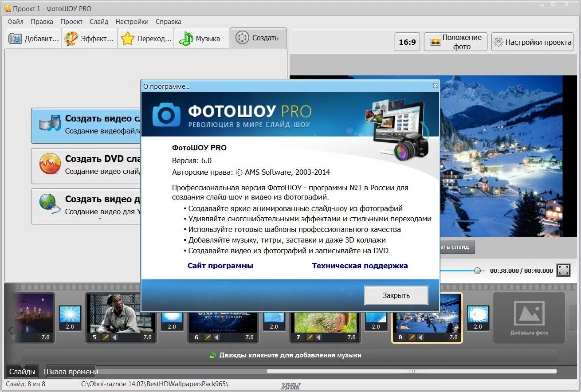581x392 pixels.
Task: Choose the Создать видео слайд-шоу option
Action: 86,125
